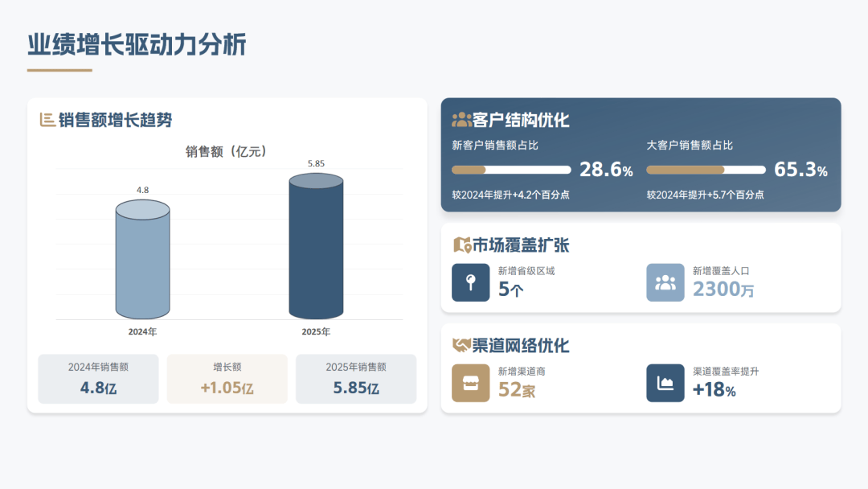Screen dimensions: 868x489
Task: Select the location pin icon for 新增省级区域
Action: click(470, 282)
